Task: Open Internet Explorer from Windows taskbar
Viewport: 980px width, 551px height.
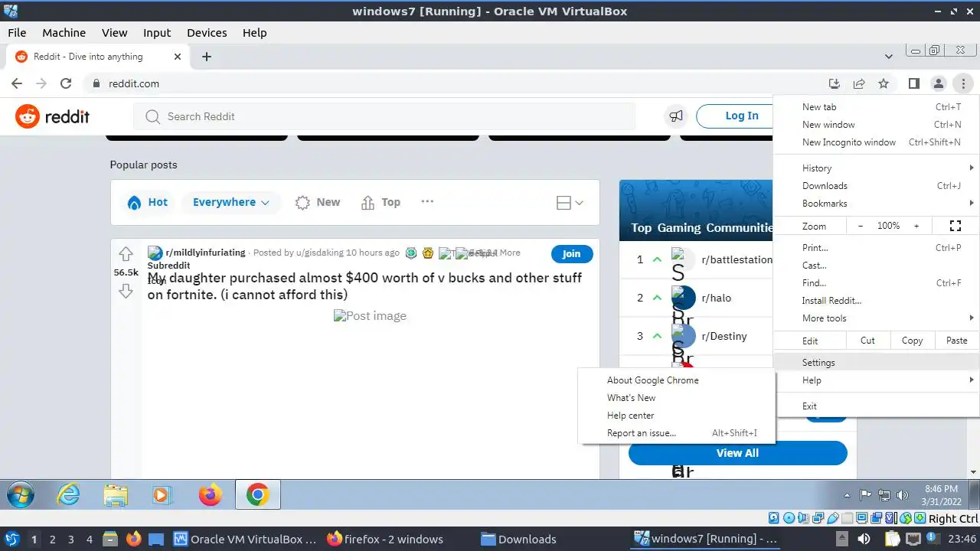Action: (69, 495)
